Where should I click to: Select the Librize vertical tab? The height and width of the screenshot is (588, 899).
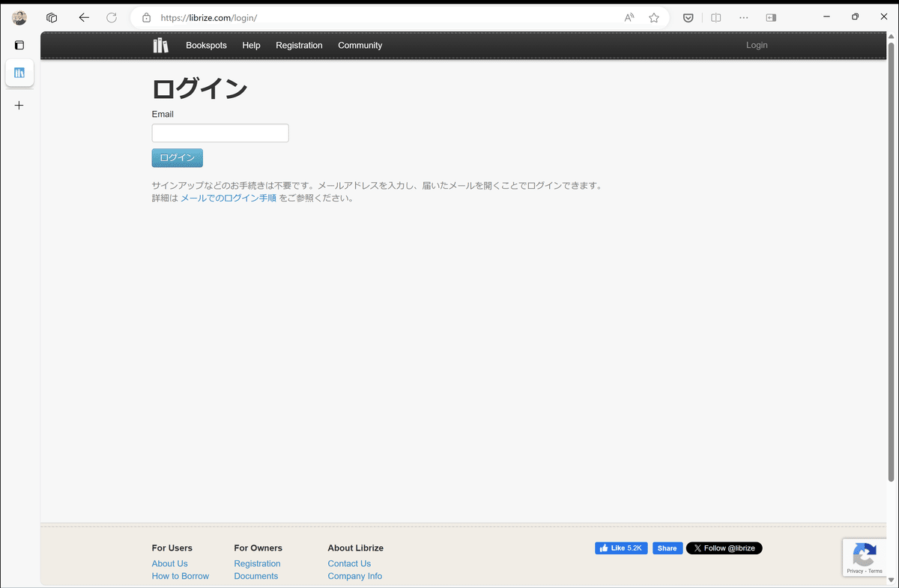pyautogui.click(x=19, y=73)
